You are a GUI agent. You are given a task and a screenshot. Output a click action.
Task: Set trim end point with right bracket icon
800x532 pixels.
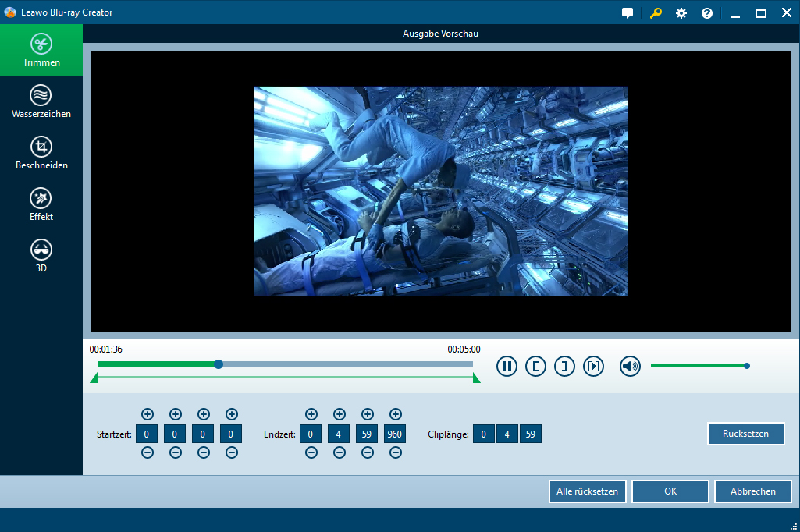(x=564, y=366)
